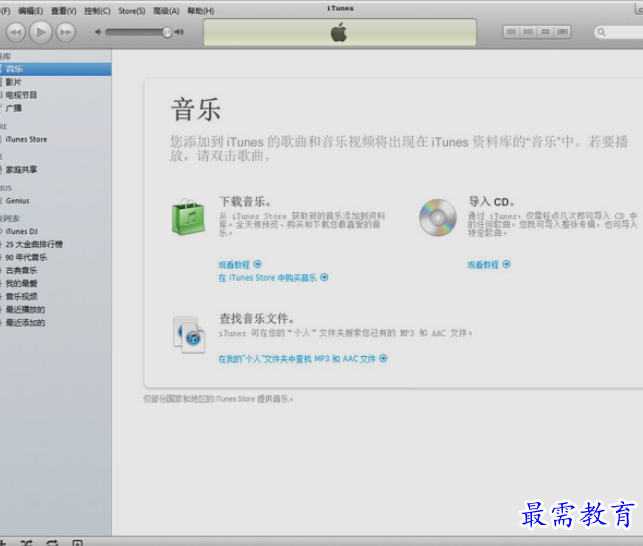Click the music files document icon

(x=189, y=335)
